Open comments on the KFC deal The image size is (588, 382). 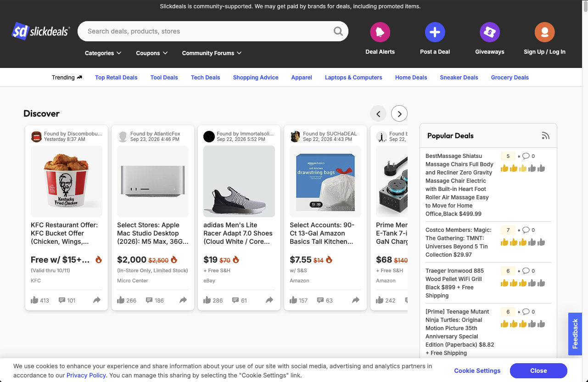(x=62, y=300)
